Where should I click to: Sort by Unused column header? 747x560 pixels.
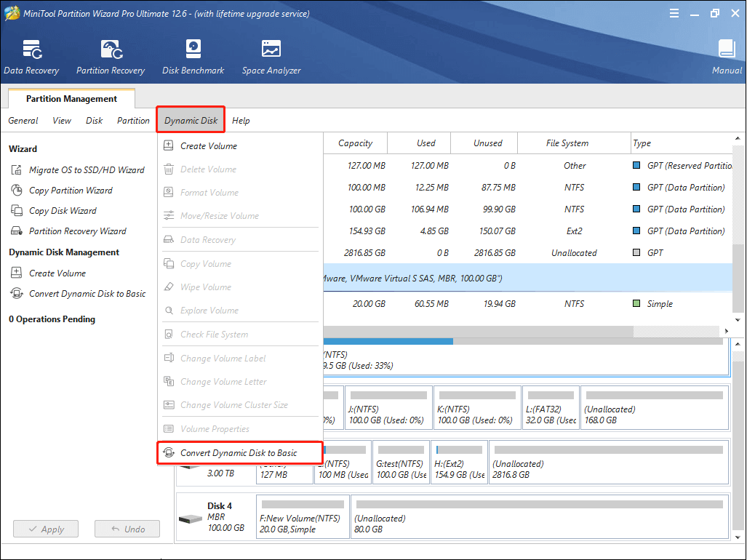pos(484,143)
